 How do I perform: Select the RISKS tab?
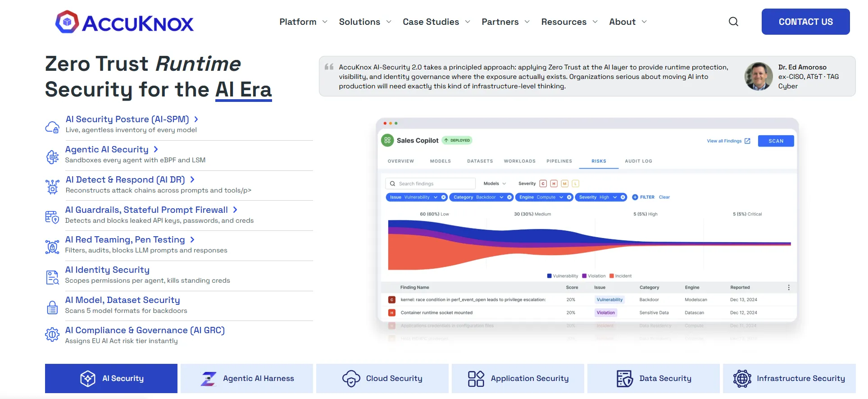pyautogui.click(x=599, y=161)
